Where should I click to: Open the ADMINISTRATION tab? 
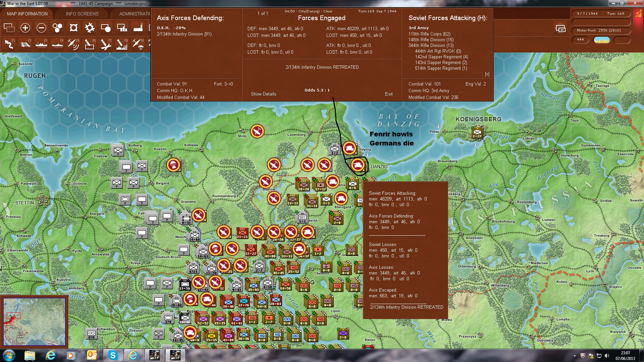pyautogui.click(x=135, y=14)
